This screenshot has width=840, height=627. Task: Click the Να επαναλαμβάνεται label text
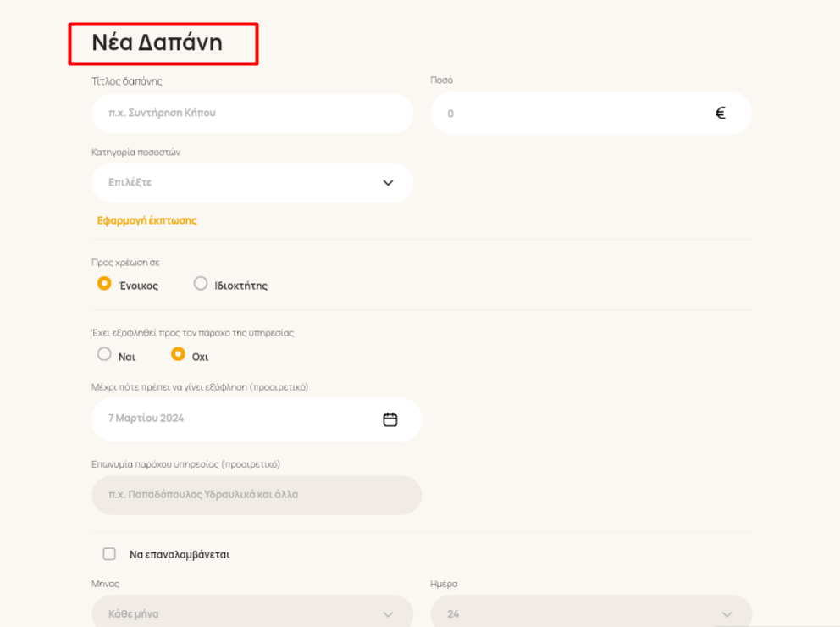(180, 555)
